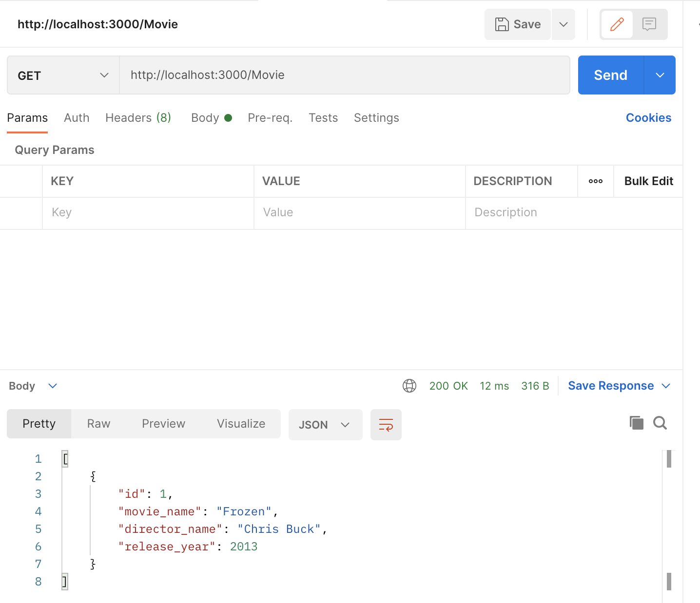Viewport: 700px width, 603px height.
Task: Expand the Save Response chevron
Action: click(x=666, y=386)
